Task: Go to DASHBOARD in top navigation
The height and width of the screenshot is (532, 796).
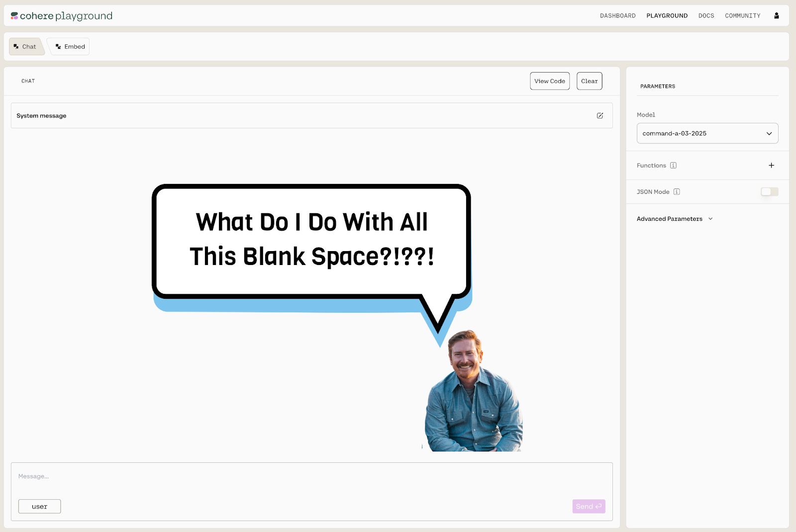Action: [618, 16]
